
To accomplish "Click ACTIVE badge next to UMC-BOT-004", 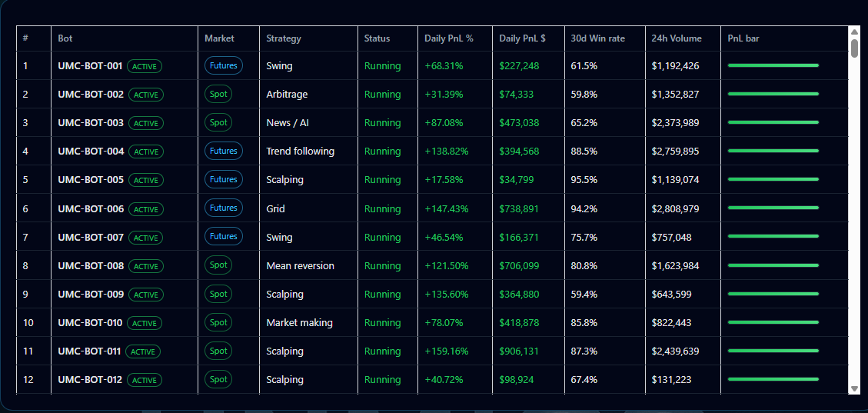I will coord(145,152).
